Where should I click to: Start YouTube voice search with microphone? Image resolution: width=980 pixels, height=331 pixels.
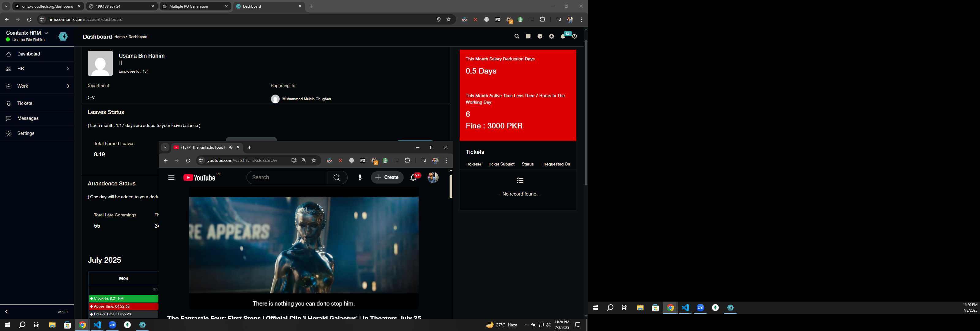360,177
